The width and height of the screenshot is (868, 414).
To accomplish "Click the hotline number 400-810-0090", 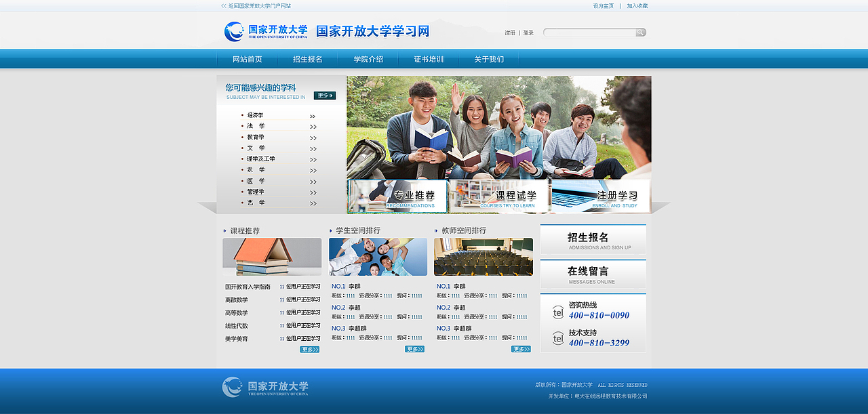I will [599, 316].
